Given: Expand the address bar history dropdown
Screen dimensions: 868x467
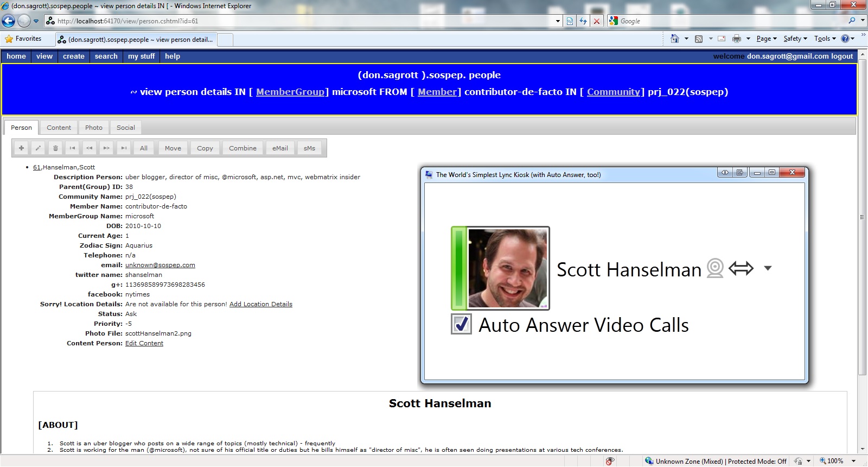Looking at the screenshot, I should pyautogui.click(x=558, y=21).
